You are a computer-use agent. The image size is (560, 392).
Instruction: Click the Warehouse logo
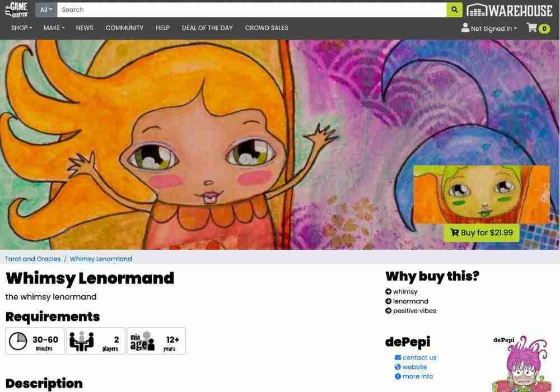point(510,10)
